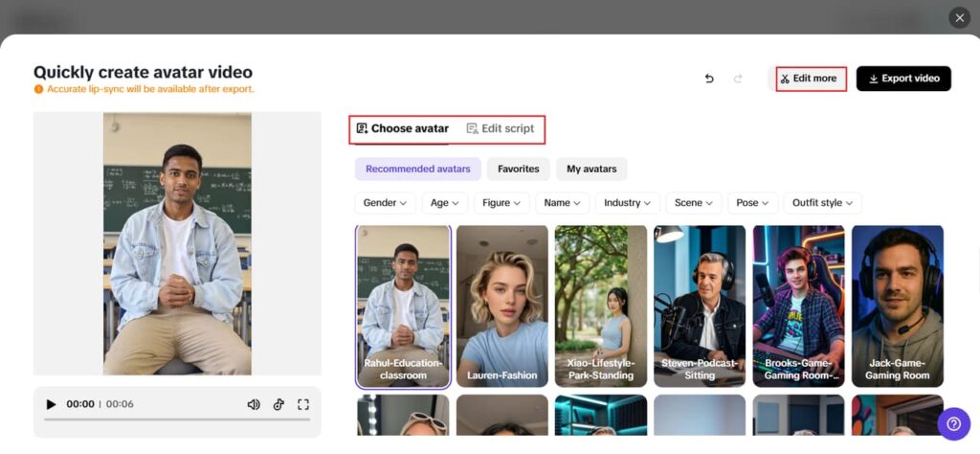Undo the last action
The width and height of the screenshot is (980, 454).
pos(709,79)
